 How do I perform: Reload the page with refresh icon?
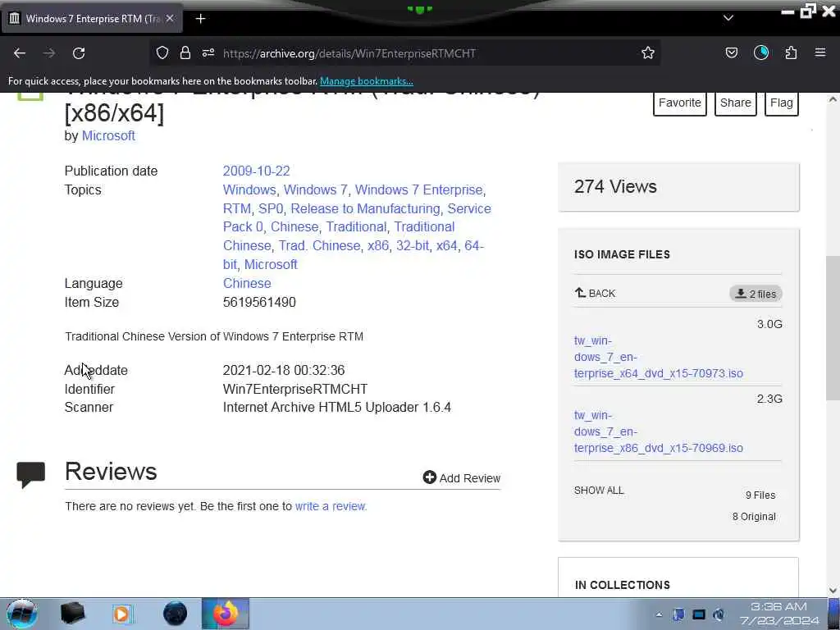79,53
